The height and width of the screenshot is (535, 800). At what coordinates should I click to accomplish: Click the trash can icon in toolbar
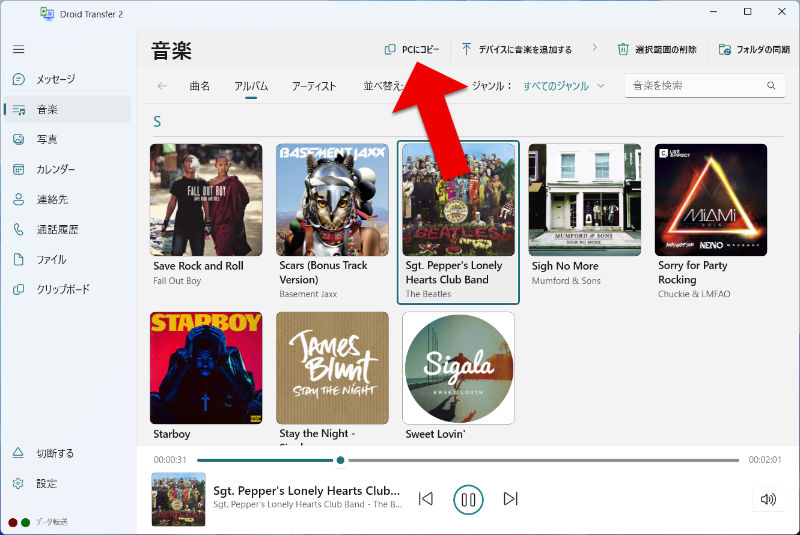point(623,49)
